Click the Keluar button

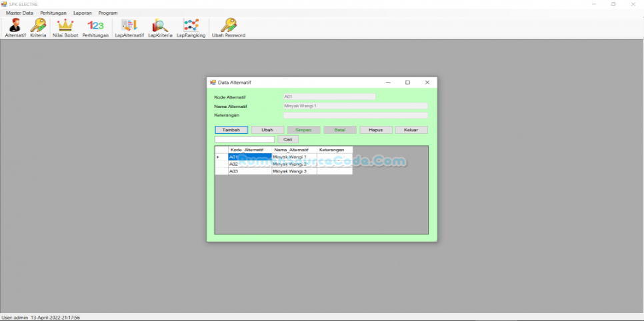click(x=411, y=130)
